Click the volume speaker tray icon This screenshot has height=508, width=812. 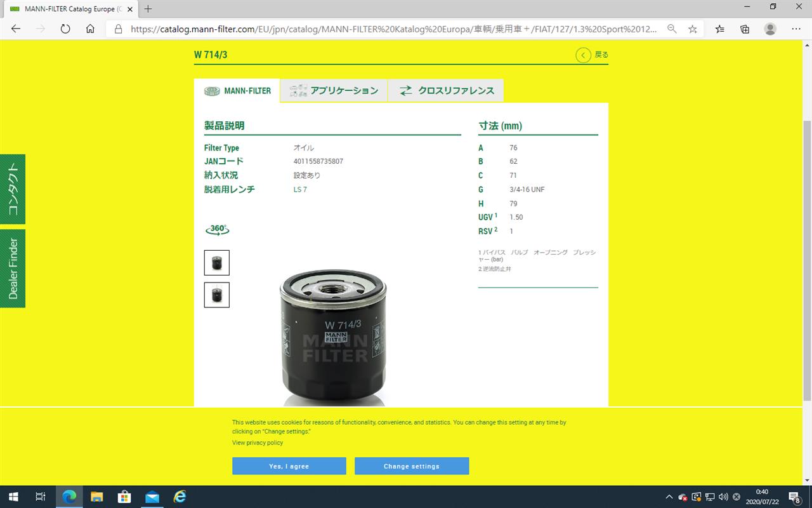[723, 497]
